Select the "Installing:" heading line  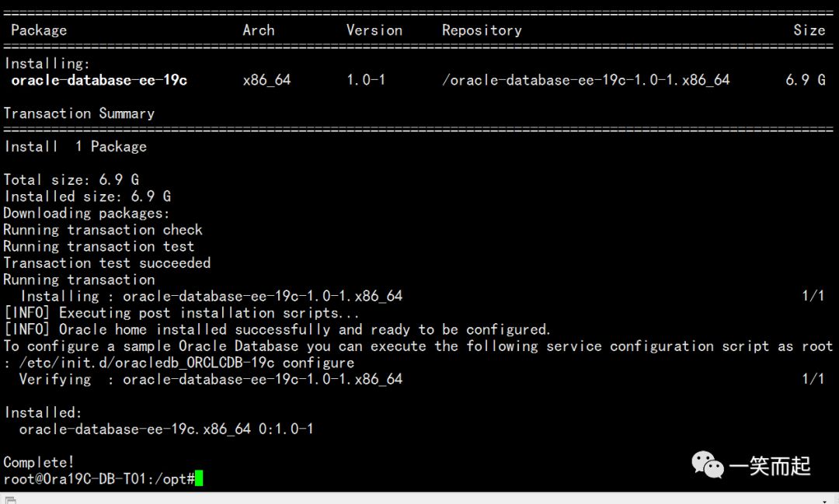[x=47, y=64]
